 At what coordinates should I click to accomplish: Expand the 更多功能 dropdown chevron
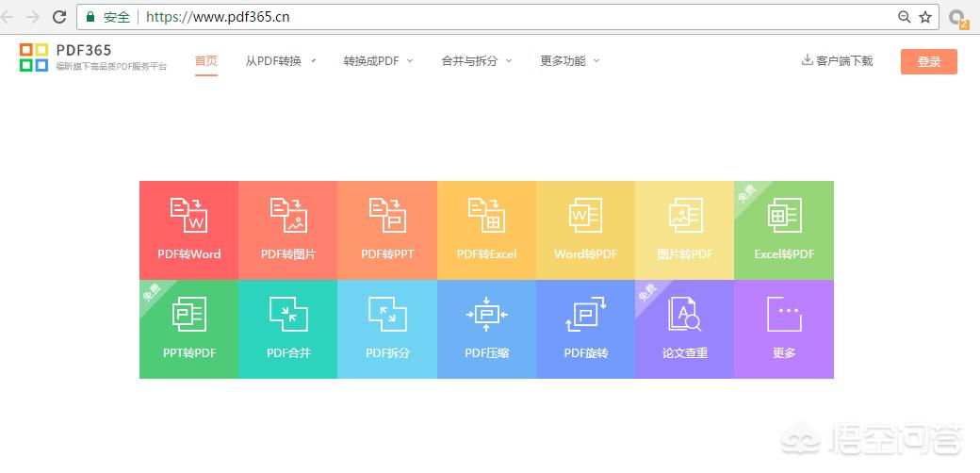[596, 60]
